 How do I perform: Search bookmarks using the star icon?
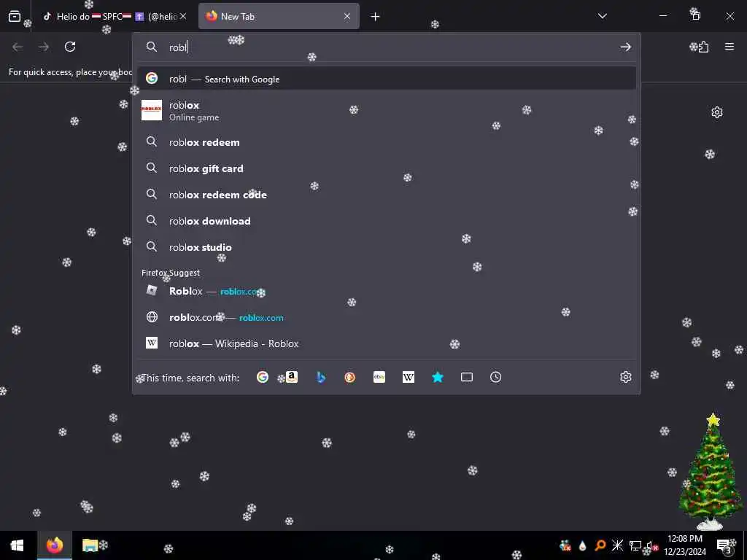coord(438,377)
